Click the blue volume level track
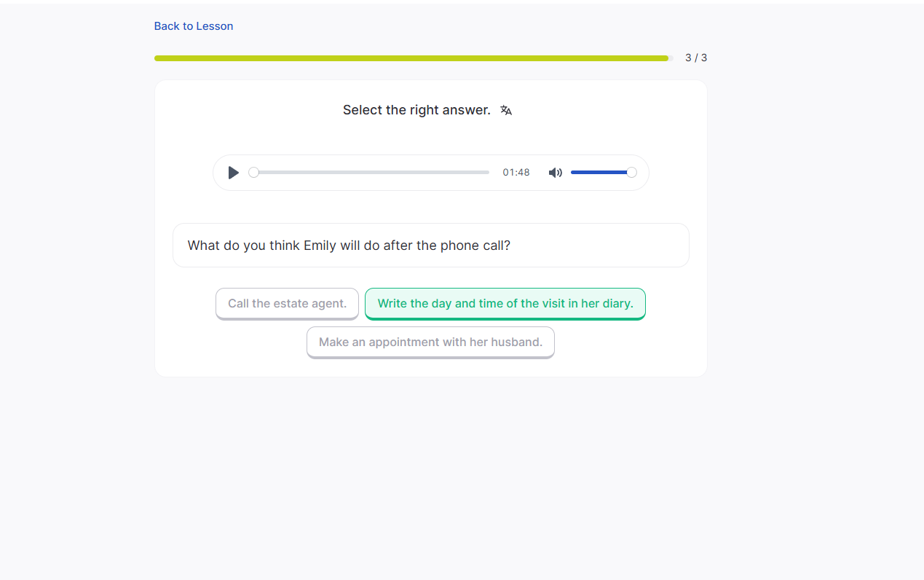The image size is (924, 580). [x=599, y=173]
